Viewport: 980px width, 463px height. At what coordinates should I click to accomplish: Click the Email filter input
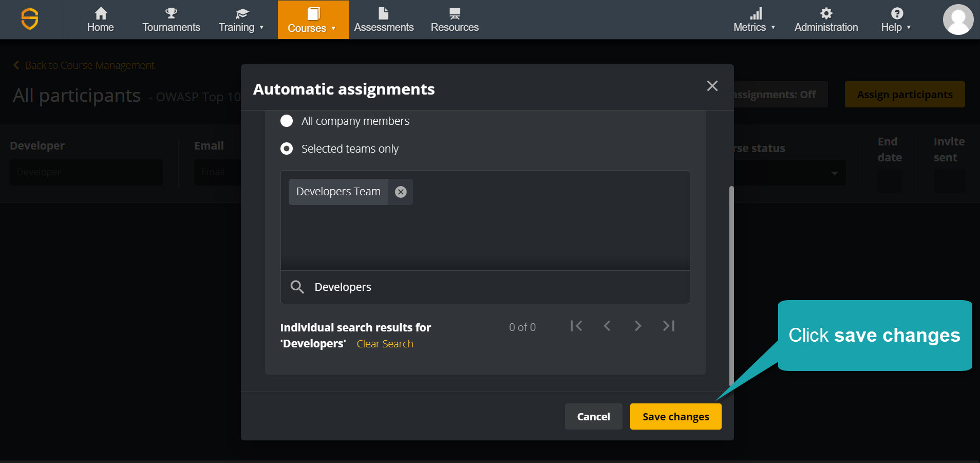click(x=218, y=172)
